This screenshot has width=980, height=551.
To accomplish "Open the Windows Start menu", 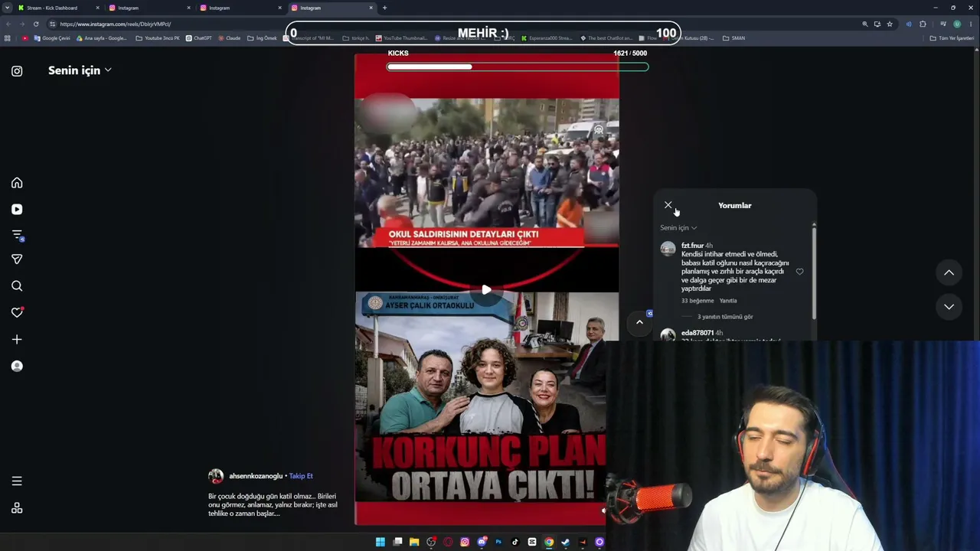I will (380, 542).
